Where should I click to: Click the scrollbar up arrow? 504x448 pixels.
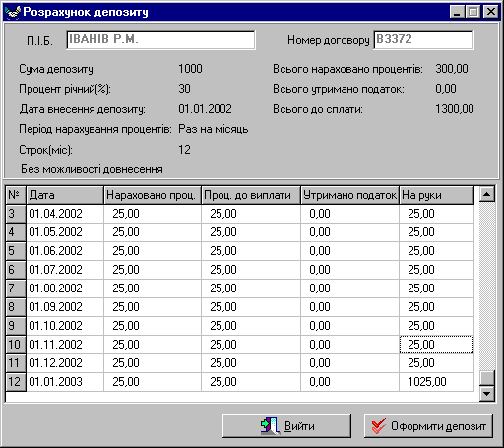click(487, 194)
